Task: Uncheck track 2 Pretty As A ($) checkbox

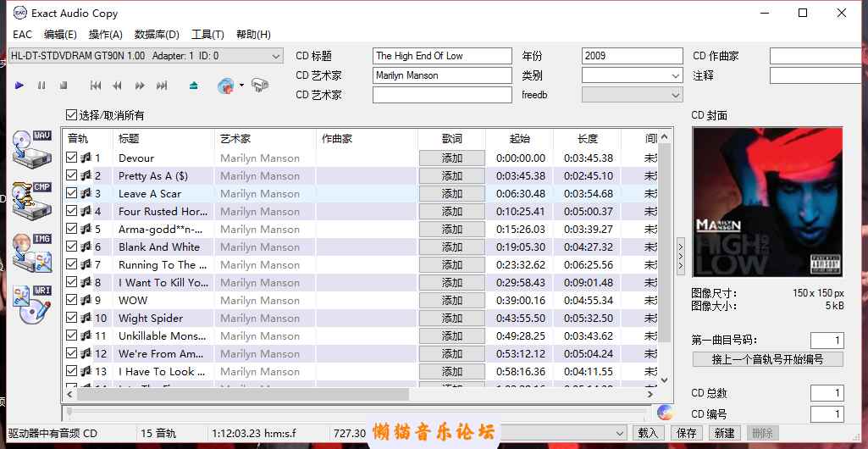Action: tap(71, 175)
